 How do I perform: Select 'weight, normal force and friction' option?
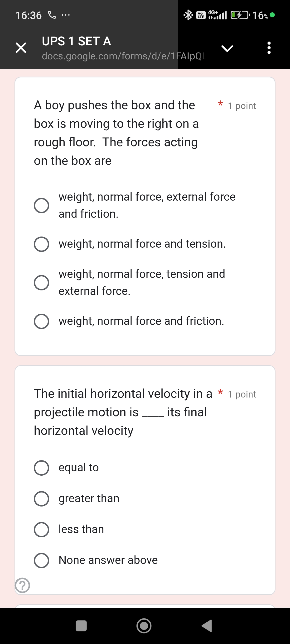point(42,321)
